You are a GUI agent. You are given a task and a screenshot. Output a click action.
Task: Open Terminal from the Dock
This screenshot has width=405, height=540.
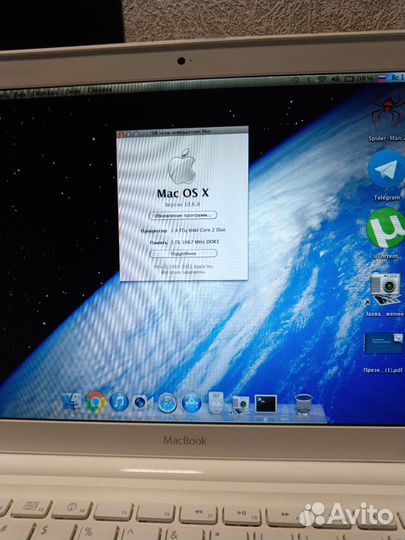click(266, 404)
